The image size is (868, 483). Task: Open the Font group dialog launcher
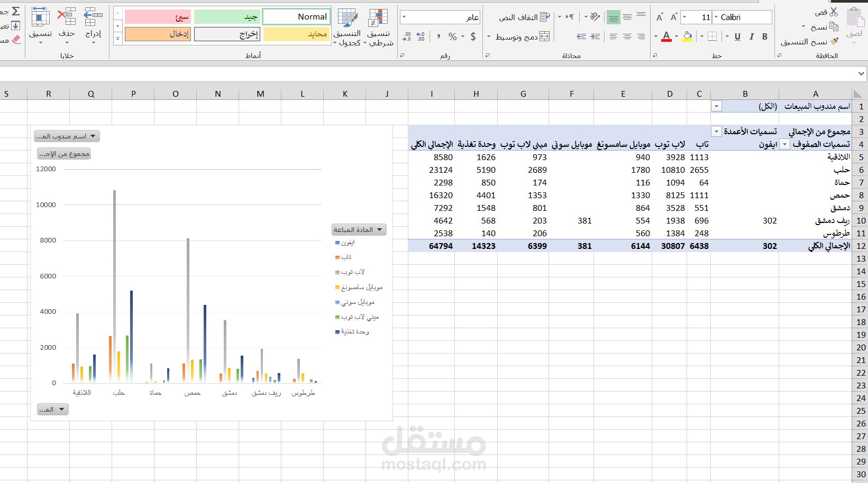tap(655, 55)
